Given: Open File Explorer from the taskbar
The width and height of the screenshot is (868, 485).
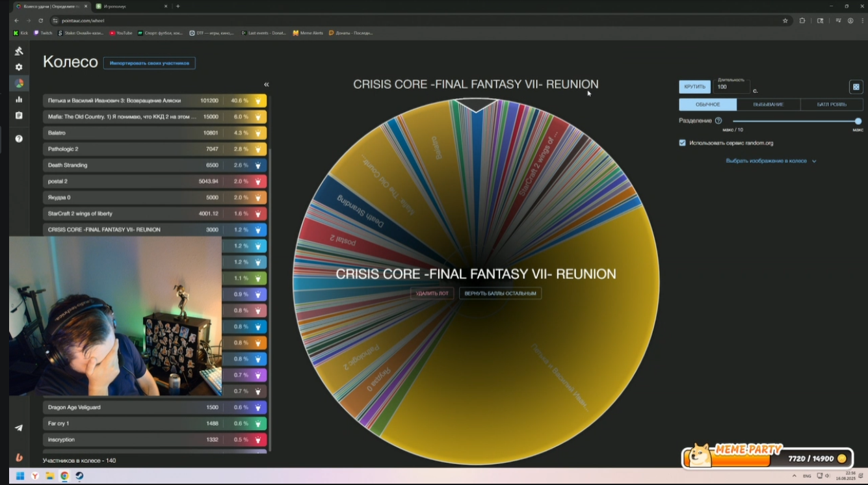Looking at the screenshot, I should pos(49,476).
